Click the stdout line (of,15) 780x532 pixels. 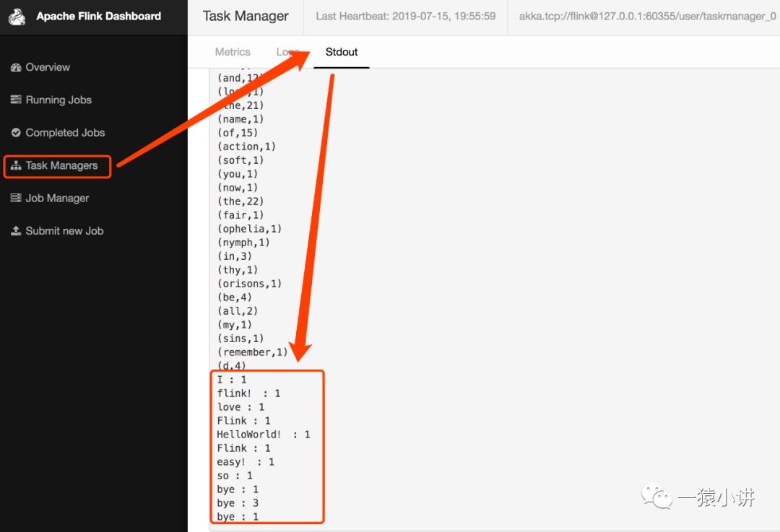(238, 133)
